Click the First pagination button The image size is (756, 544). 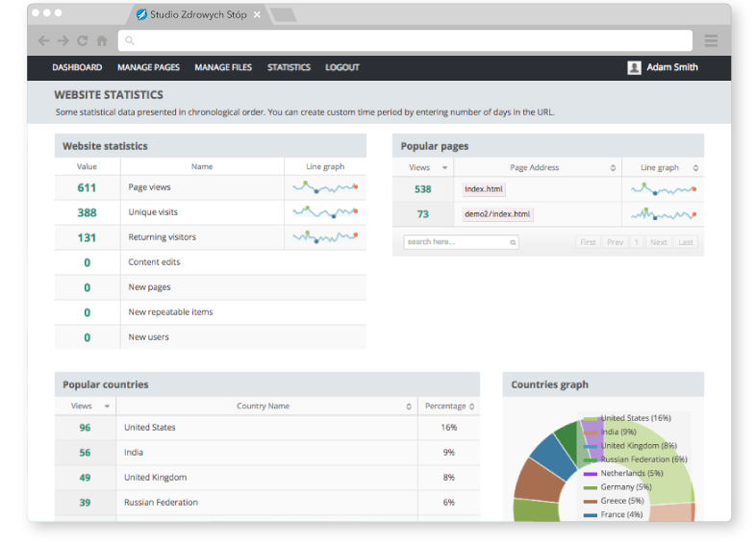click(x=588, y=242)
